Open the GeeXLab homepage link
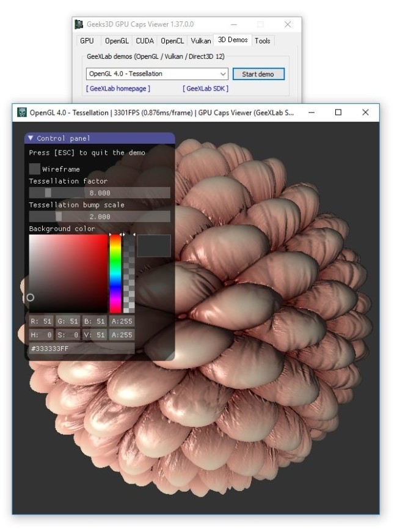The image size is (397, 532). coord(118,89)
